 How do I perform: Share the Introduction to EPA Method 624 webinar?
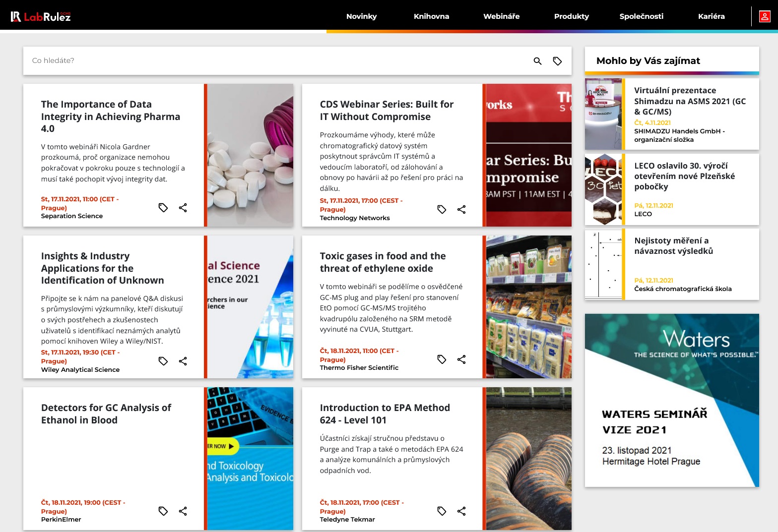(461, 511)
